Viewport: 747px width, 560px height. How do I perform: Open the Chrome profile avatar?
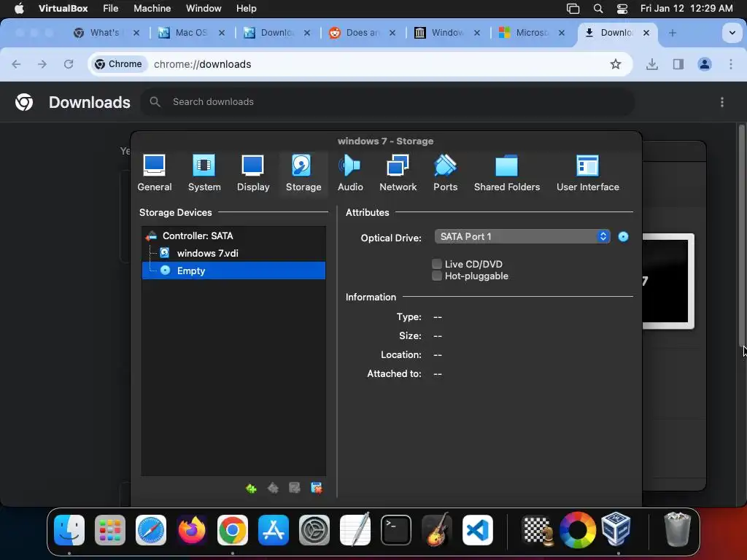[x=705, y=64]
